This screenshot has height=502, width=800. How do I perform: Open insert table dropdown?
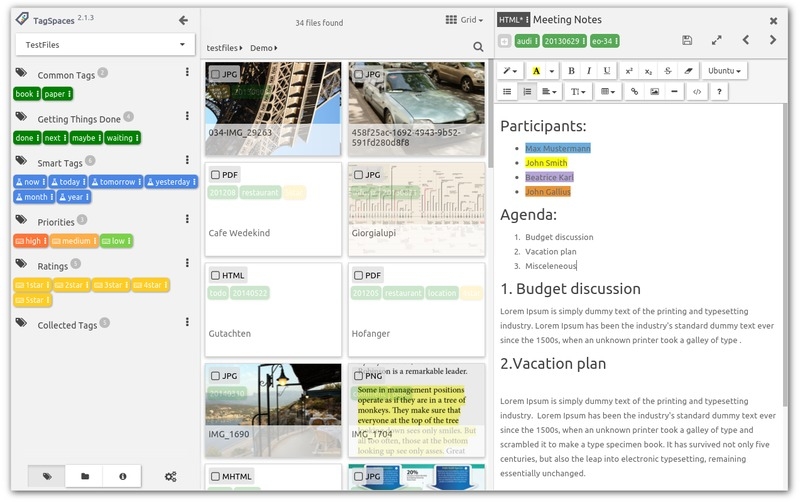pos(608,91)
